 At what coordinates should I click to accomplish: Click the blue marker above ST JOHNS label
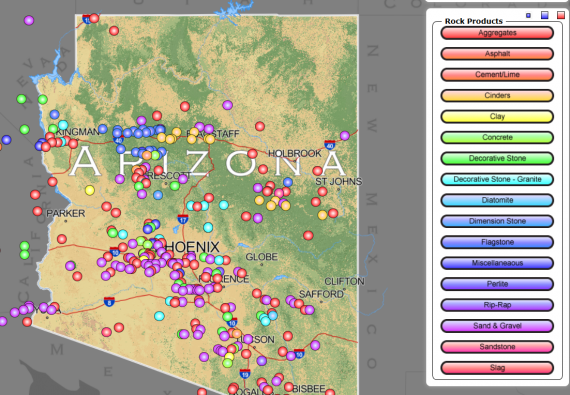(x=288, y=182)
